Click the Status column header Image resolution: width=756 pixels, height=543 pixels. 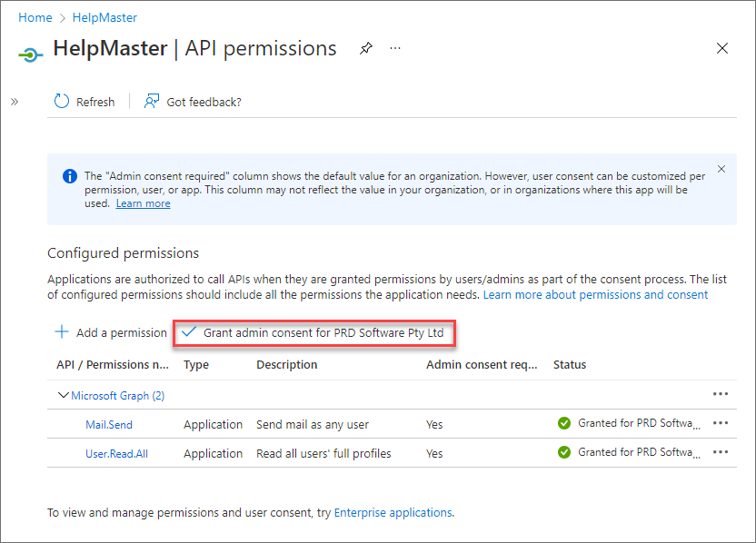click(570, 365)
